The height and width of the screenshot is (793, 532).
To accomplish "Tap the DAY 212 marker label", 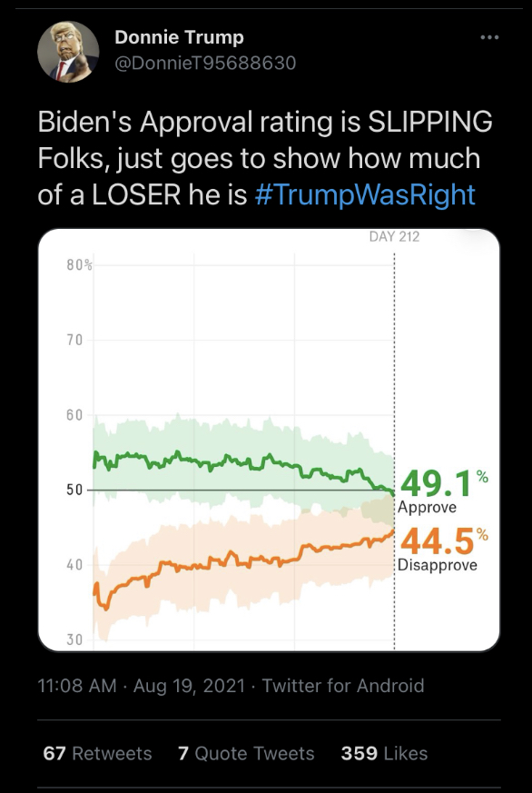I will pyautogui.click(x=394, y=237).
